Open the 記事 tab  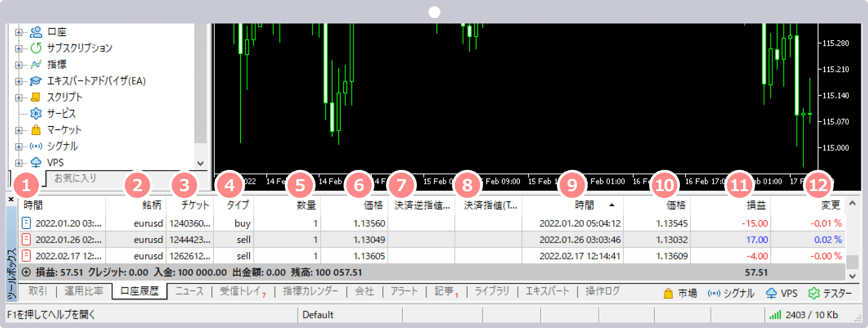(446, 291)
